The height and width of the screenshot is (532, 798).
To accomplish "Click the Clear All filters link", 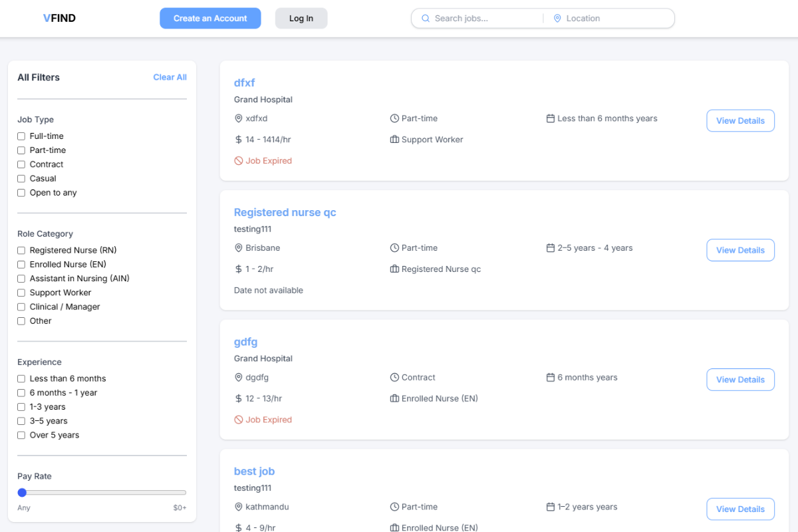I will pyautogui.click(x=170, y=77).
